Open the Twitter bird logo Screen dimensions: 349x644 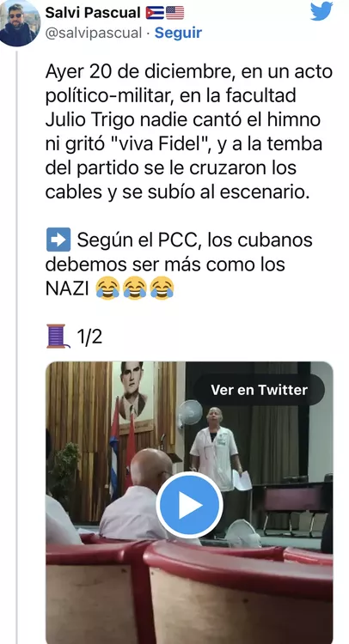click(x=321, y=11)
